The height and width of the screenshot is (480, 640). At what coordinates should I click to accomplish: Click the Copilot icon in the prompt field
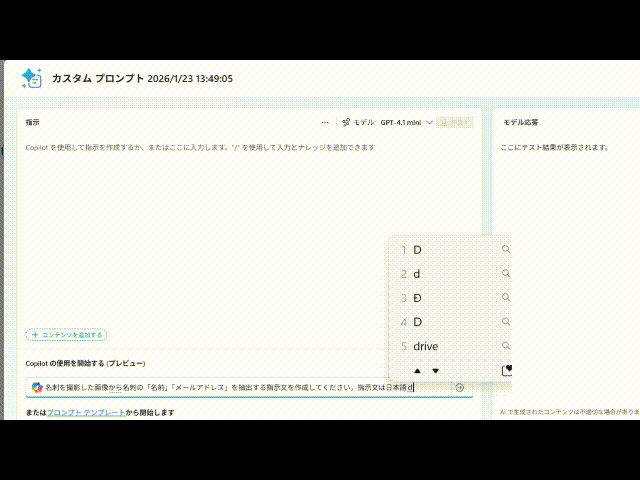point(36,387)
